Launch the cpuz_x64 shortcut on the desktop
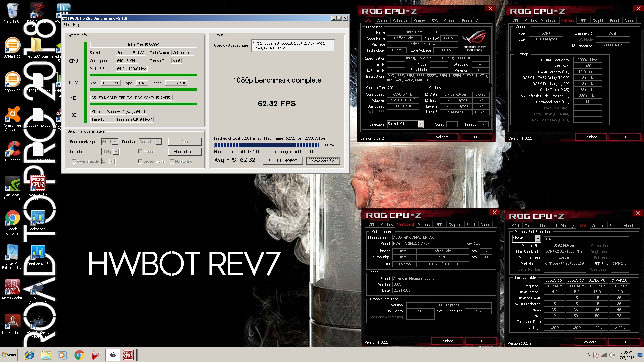Screen dimensions: 644x362 point(38,188)
